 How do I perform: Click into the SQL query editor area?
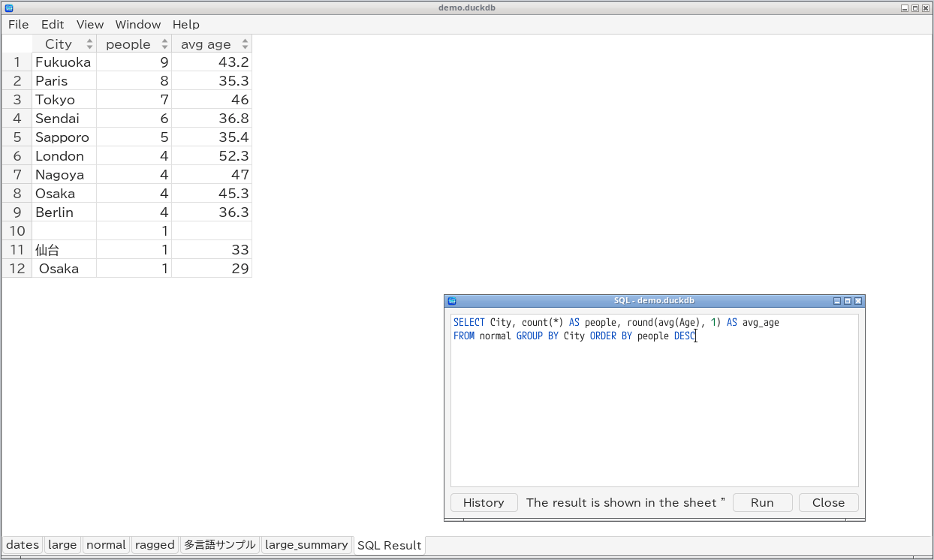point(655,400)
